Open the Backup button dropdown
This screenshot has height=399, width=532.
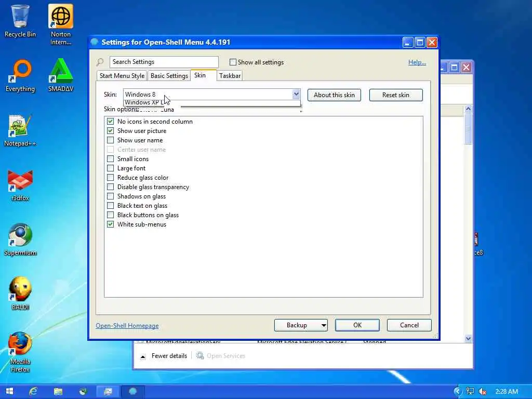[x=324, y=325]
